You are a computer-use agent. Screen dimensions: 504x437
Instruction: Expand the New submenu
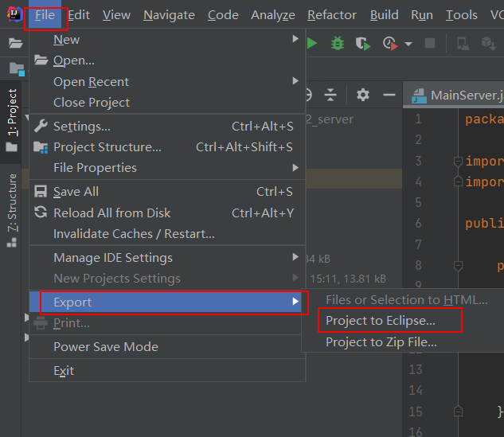(x=167, y=40)
